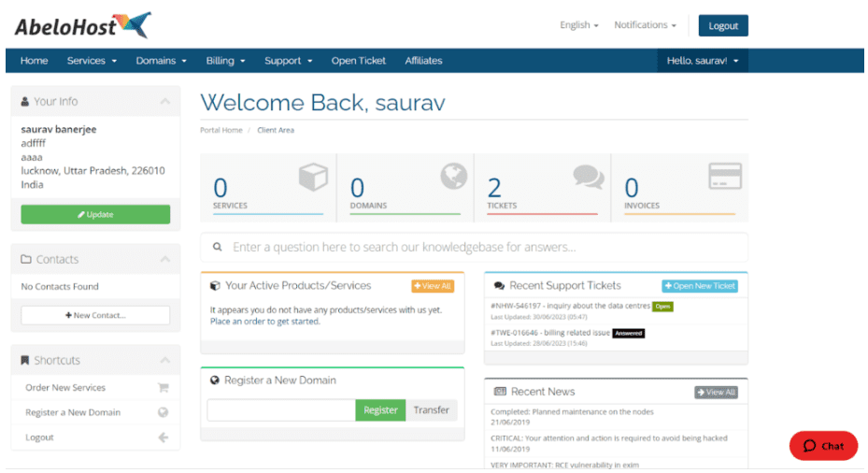Collapse the Shortcuts panel chevron
This screenshot has width=868, height=473.
pyautogui.click(x=165, y=360)
